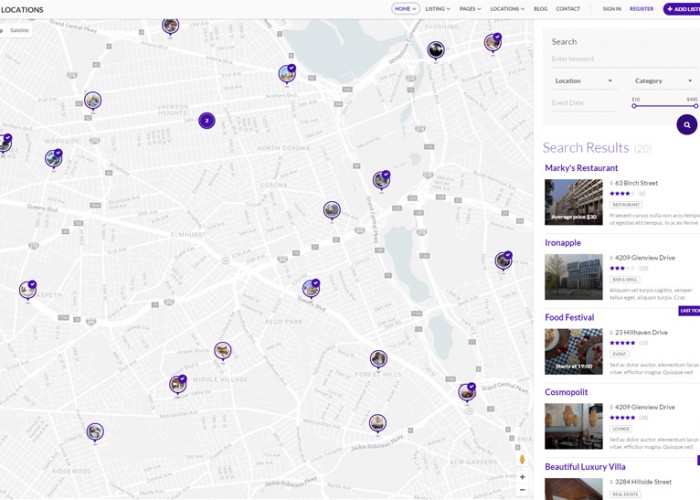The width and height of the screenshot is (700, 500).
Task: Zoom out on the map
Action: point(522,490)
